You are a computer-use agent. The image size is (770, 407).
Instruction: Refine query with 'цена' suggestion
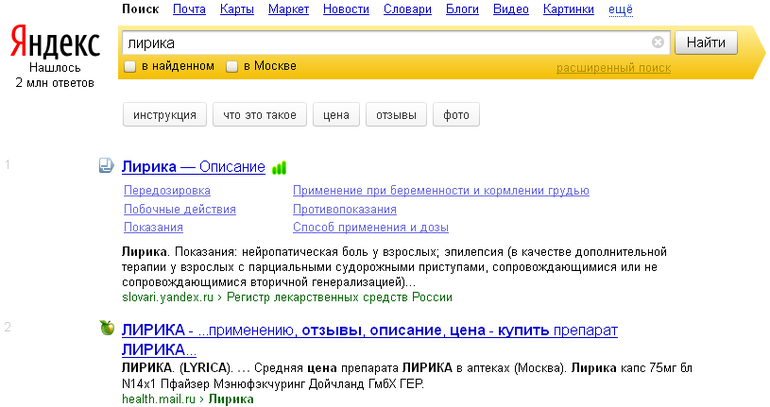(336, 115)
